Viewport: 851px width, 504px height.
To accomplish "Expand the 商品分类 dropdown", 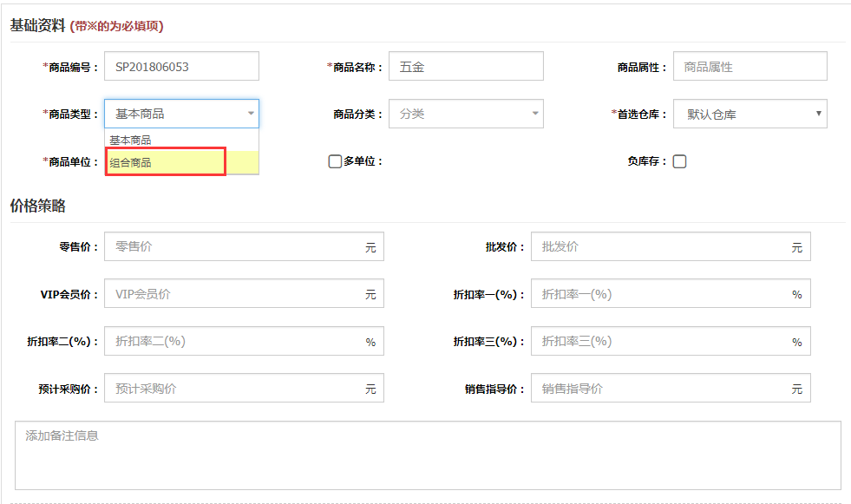I will 466,114.
